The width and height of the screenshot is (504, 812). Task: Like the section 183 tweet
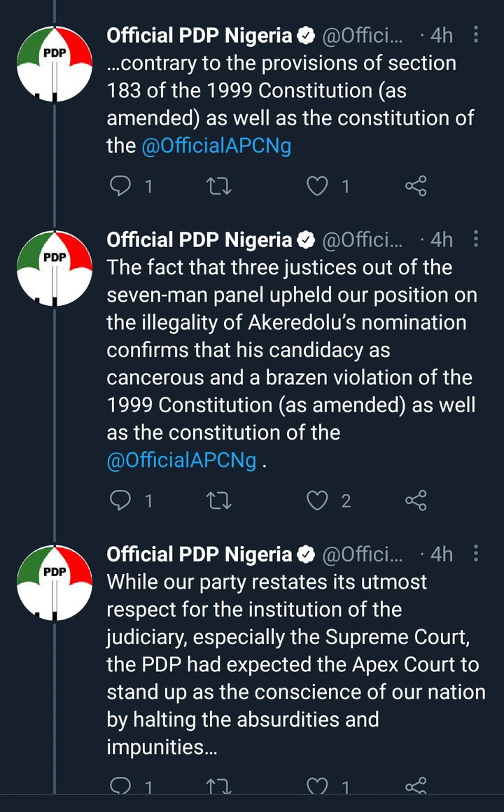(318, 185)
